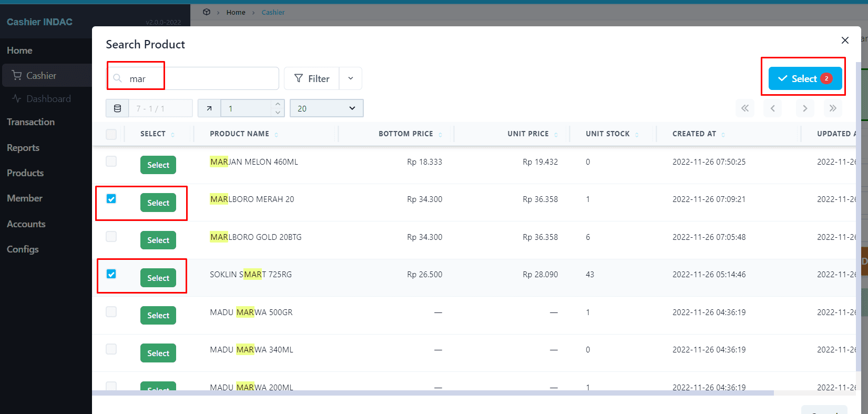Go to next page arrow
The image size is (868, 414).
point(804,108)
